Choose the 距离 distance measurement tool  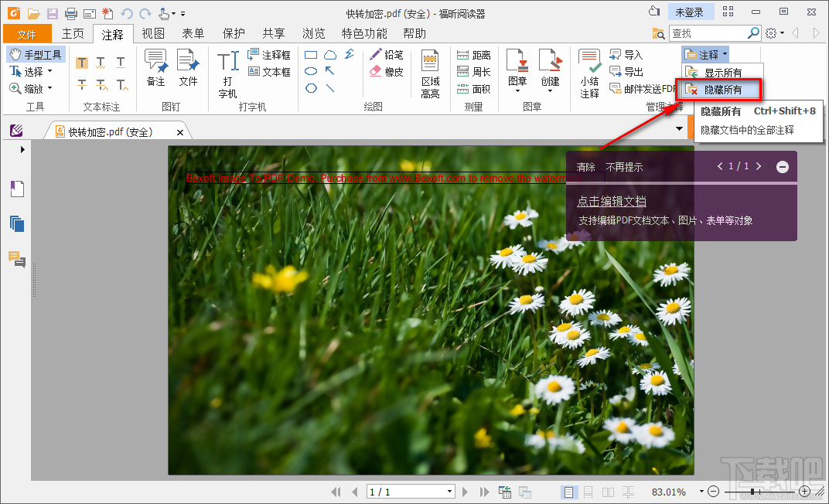(x=476, y=56)
